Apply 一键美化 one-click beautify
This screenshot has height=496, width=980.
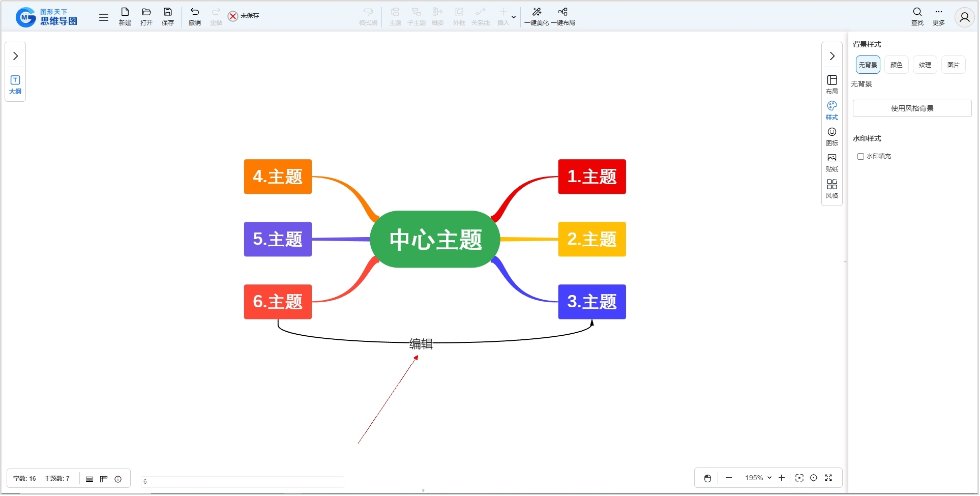coord(537,17)
